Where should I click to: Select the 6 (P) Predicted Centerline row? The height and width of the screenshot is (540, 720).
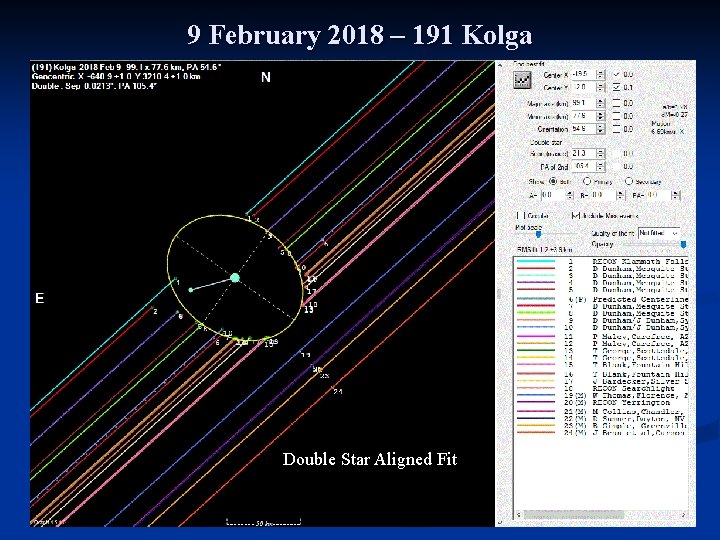[x=601, y=299]
